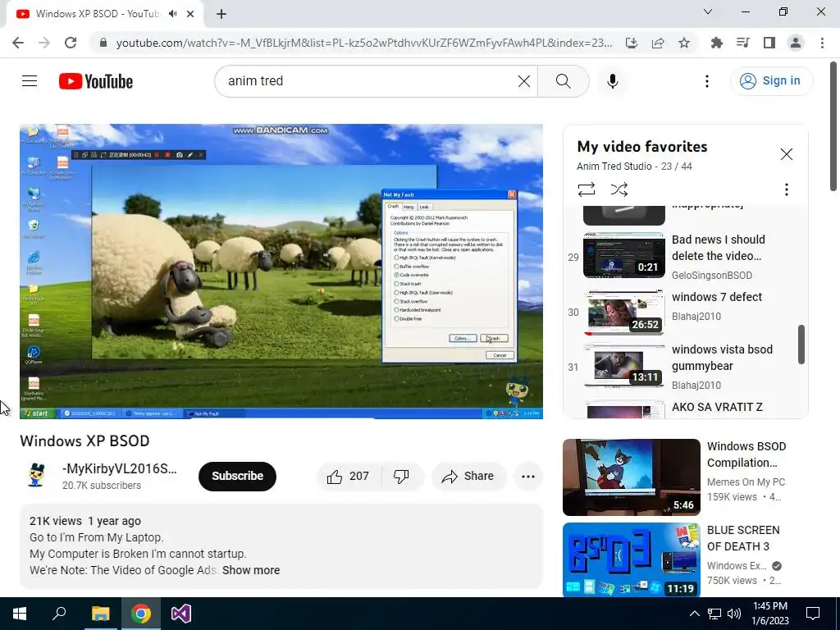Like the video (207)

click(349, 477)
